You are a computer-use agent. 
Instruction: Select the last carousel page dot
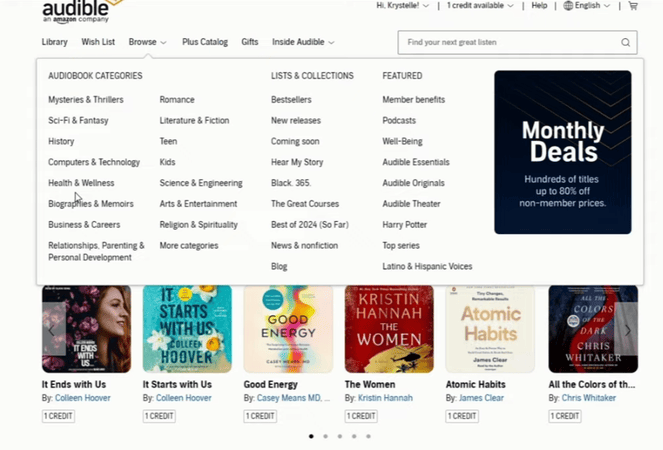(368, 436)
